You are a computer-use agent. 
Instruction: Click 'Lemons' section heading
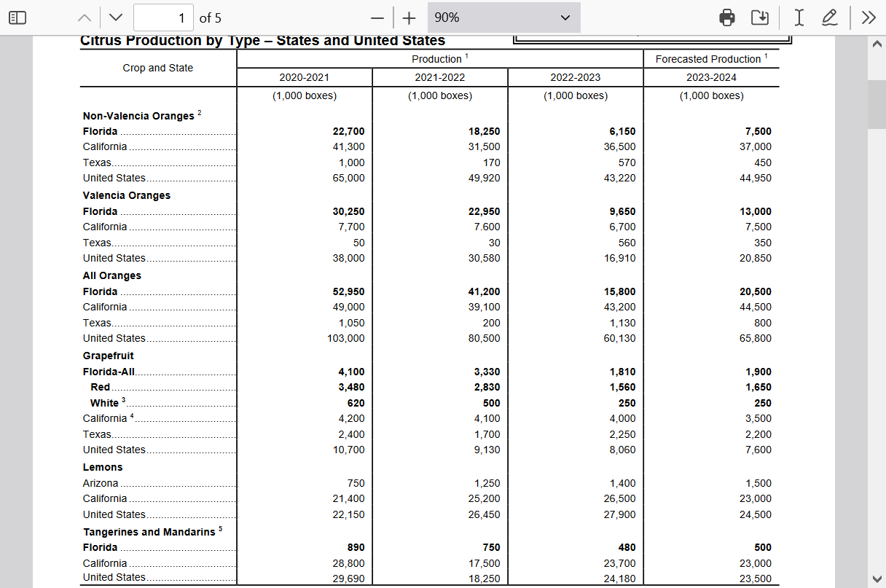tap(103, 467)
